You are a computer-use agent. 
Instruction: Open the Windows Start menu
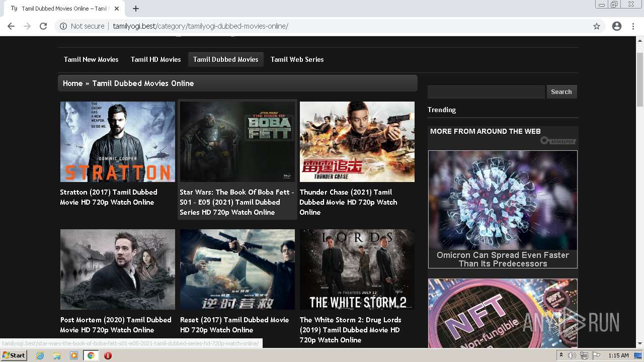pos(14,355)
